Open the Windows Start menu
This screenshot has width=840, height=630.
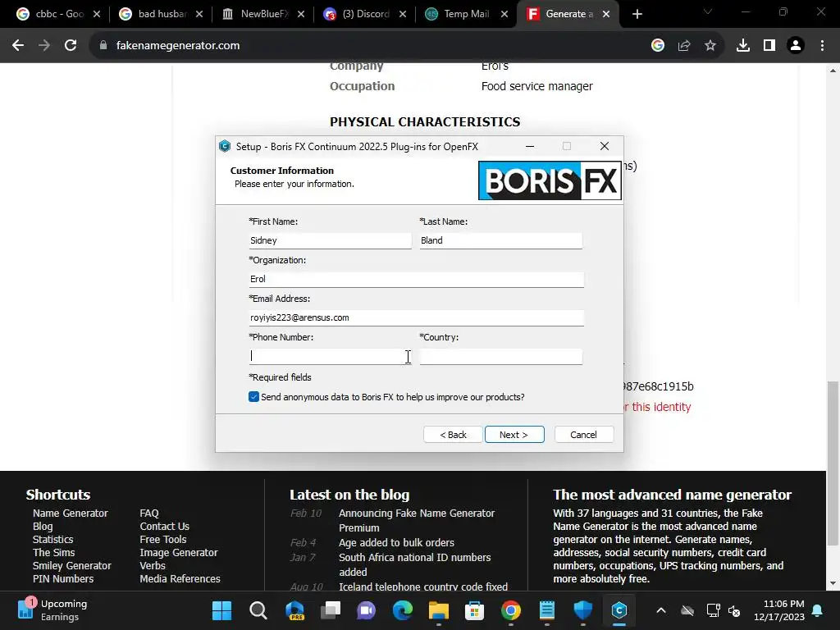point(221,610)
